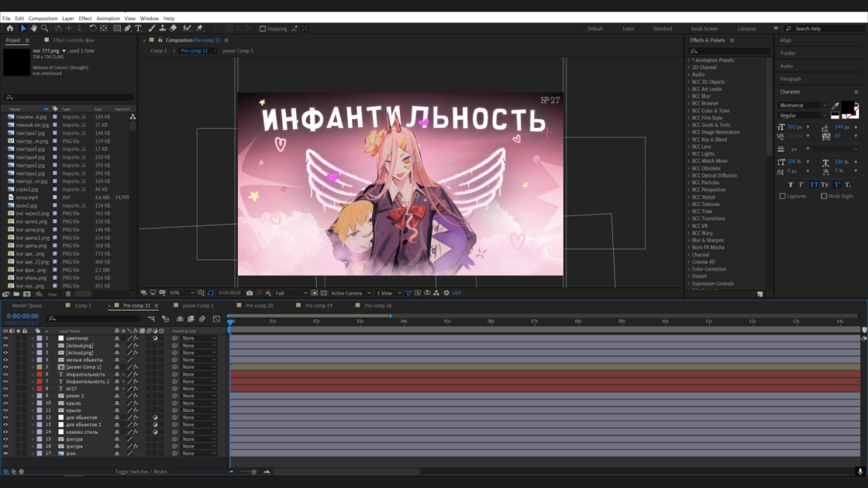868x488 pixels.
Task: Click the fill color swatch in Character panel
Action: click(x=847, y=108)
